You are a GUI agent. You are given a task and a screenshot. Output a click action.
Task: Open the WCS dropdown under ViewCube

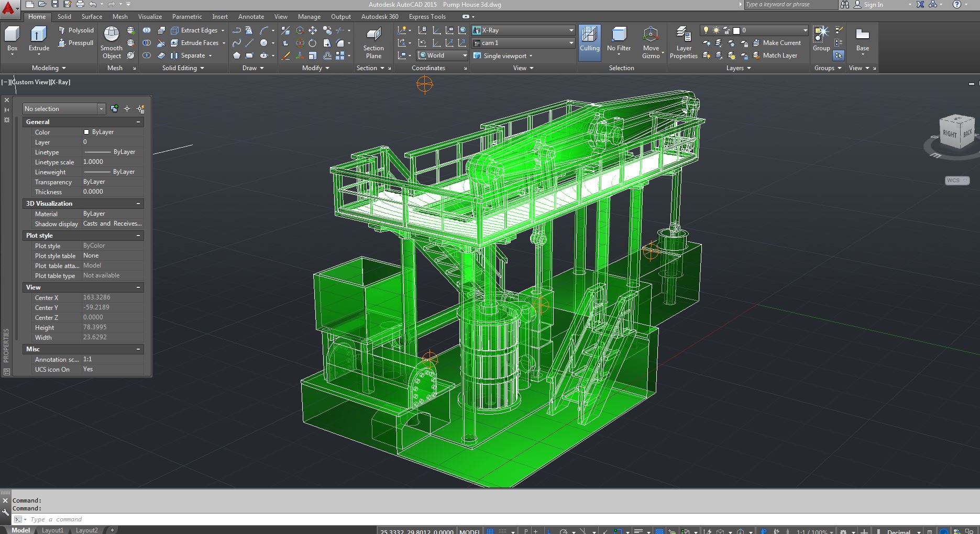tap(957, 181)
